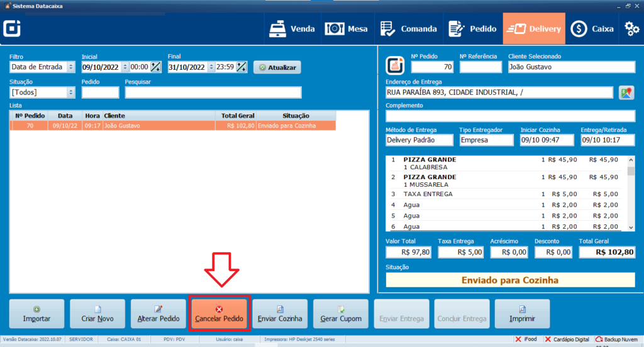Click the Atualizar button
Screen dimensions: 644x347
pyautogui.click(x=277, y=67)
